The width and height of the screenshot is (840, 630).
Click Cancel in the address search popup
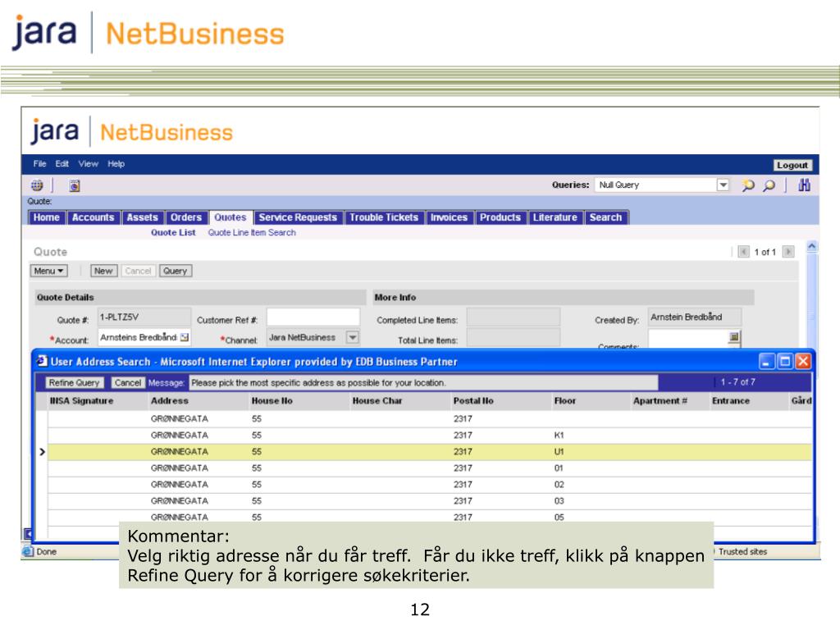127,382
